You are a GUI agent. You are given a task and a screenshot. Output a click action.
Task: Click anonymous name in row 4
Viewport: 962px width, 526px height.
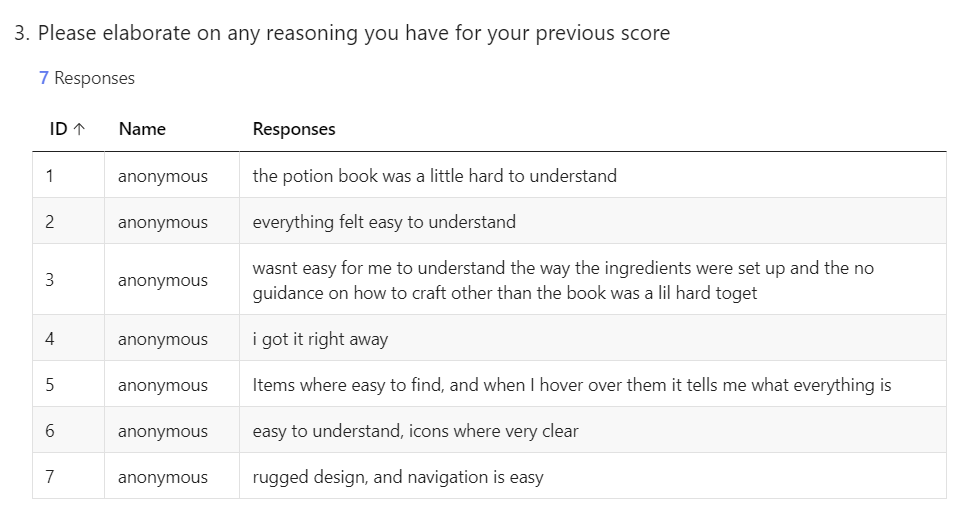tap(163, 339)
